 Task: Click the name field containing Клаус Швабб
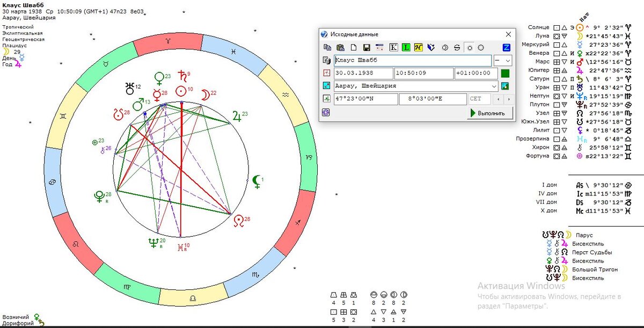(x=413, y=61)
